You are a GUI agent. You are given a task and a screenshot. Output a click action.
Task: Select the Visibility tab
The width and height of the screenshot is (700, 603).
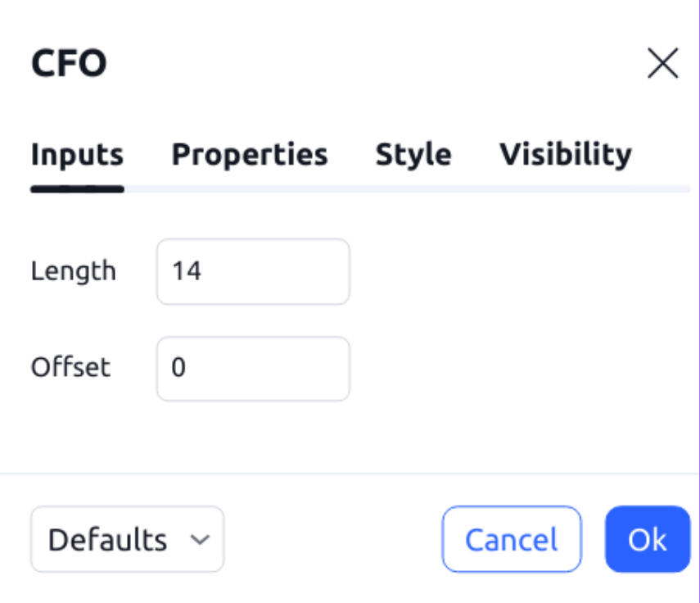[x=565, y=153]
